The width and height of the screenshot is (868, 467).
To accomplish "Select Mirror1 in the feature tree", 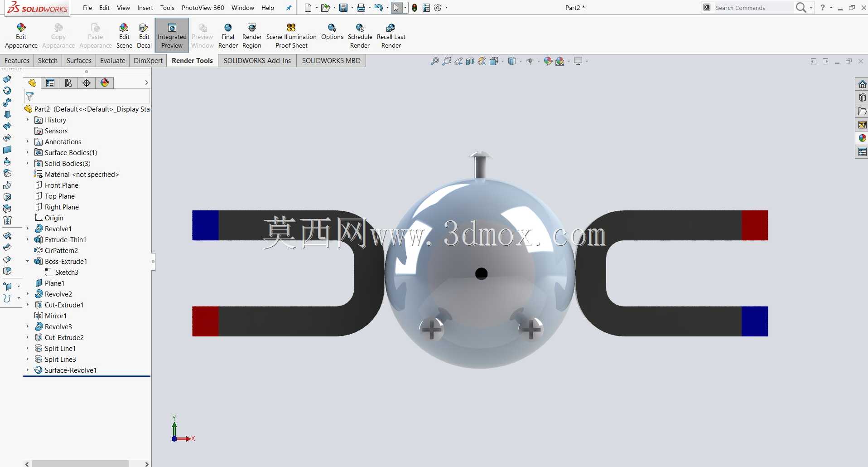I will tap(51, 316).
